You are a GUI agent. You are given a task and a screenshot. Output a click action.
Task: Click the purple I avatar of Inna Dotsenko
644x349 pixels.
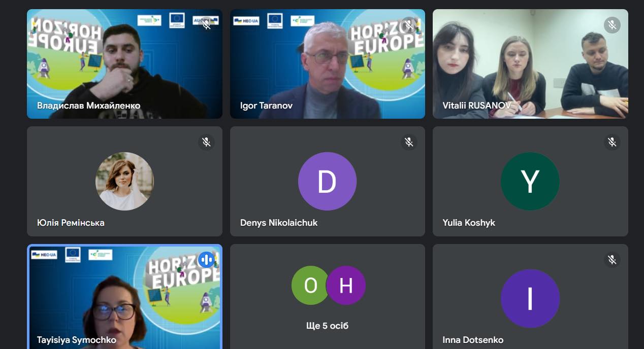pyautogui.click(x=530, y=299)
